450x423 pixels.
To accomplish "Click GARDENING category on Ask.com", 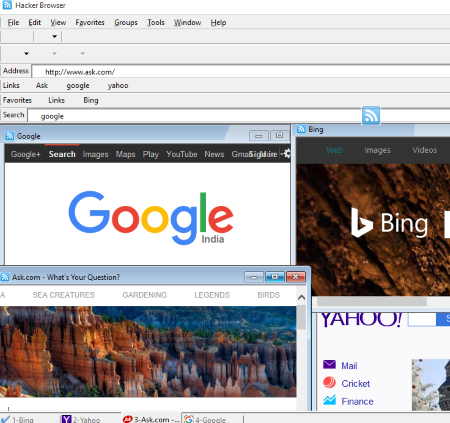I will coord(144,295).
